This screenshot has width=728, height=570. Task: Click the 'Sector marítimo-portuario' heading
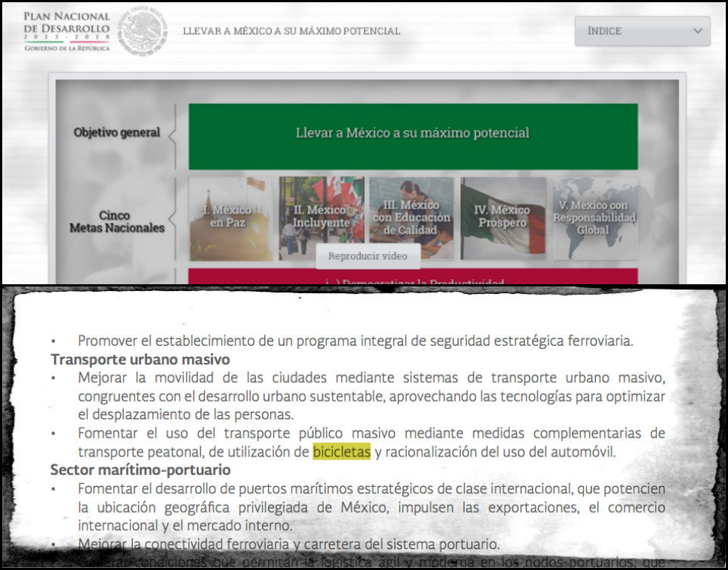[x=140, y=470]
